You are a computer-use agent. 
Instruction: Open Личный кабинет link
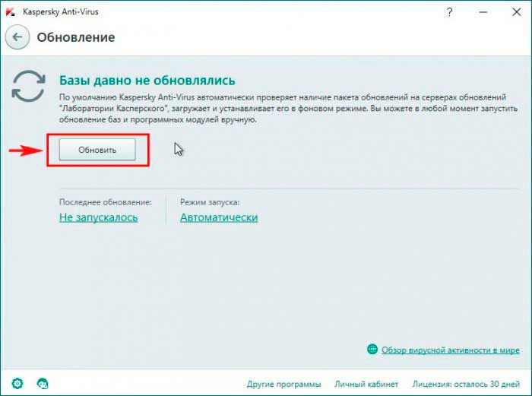tap(366, 384)
